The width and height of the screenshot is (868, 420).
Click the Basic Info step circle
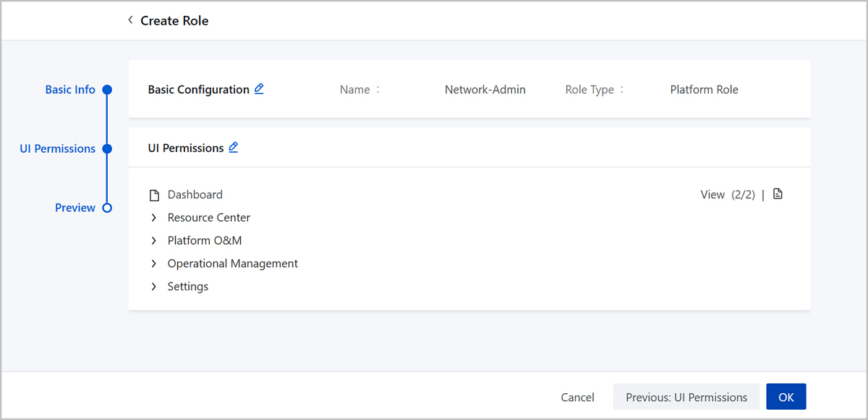107,90
